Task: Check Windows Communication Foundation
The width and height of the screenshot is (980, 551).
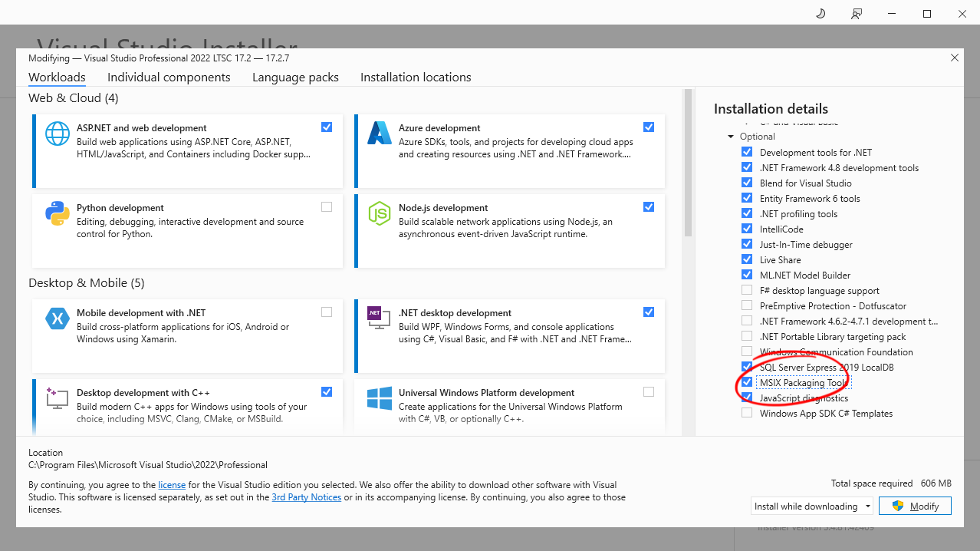Action: pyautogui.click(x=747, y=351)
